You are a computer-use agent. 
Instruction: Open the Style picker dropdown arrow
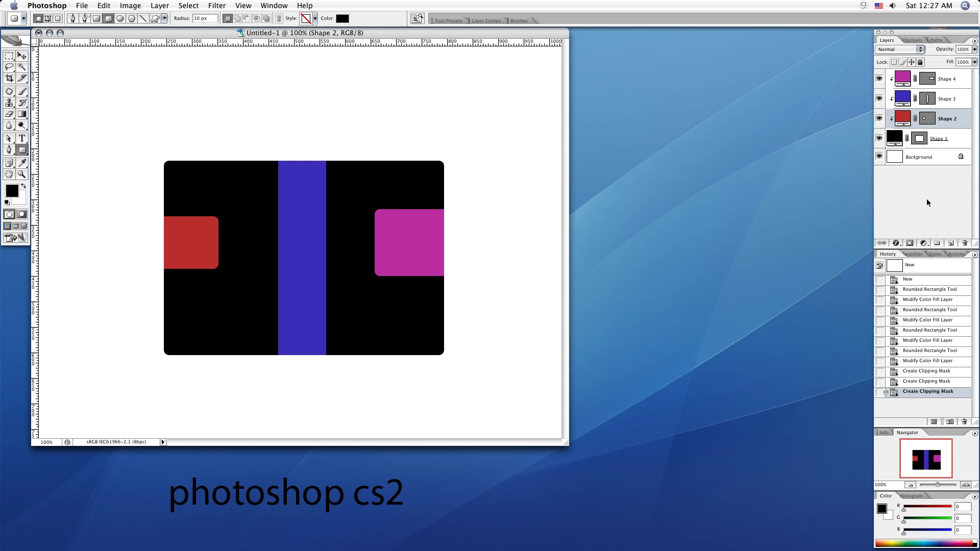pyautogui.click(x=315, y=18)
